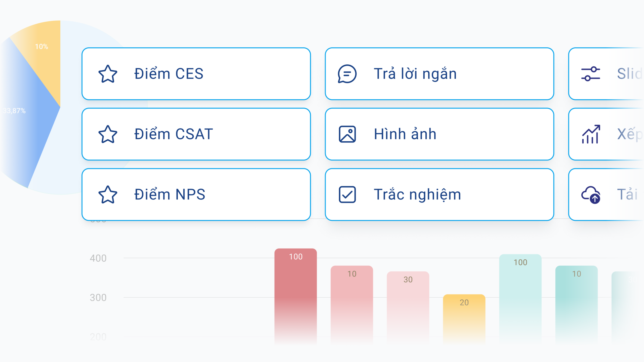The image size is (644, 362).
Task: Click the ranking chart icon
Action: [591, 134]
